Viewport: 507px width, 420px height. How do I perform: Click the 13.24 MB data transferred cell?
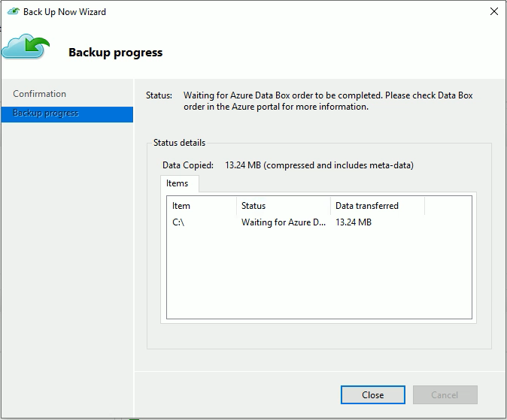click(x=354, y=222)
